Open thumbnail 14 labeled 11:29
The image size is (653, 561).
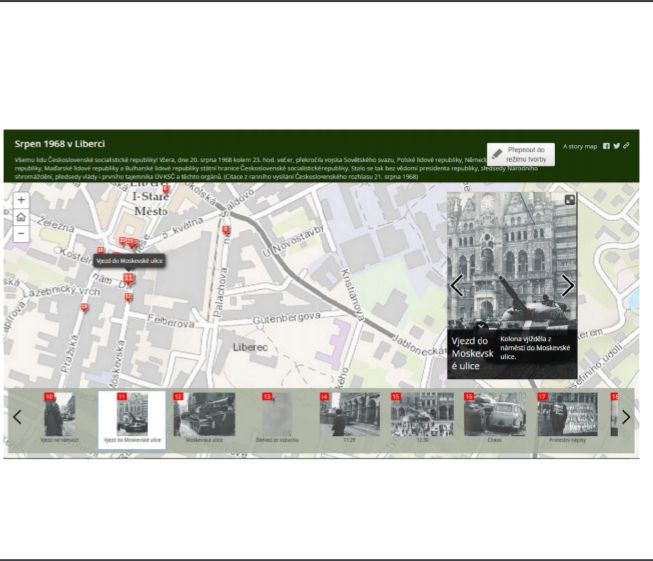click(350, 417)
